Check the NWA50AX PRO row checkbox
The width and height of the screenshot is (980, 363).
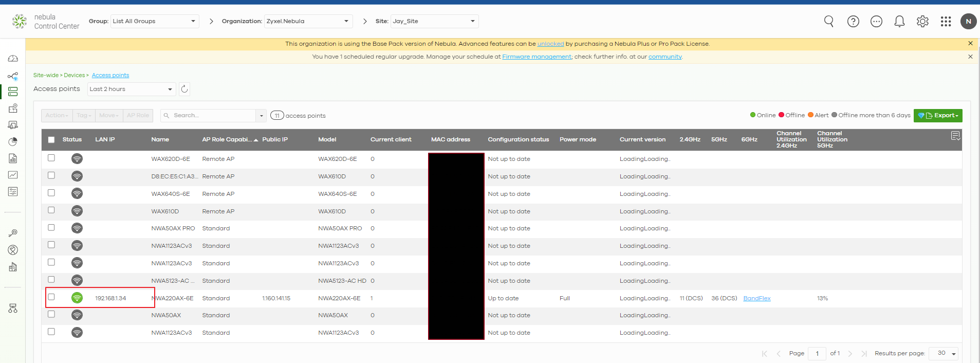51,227
